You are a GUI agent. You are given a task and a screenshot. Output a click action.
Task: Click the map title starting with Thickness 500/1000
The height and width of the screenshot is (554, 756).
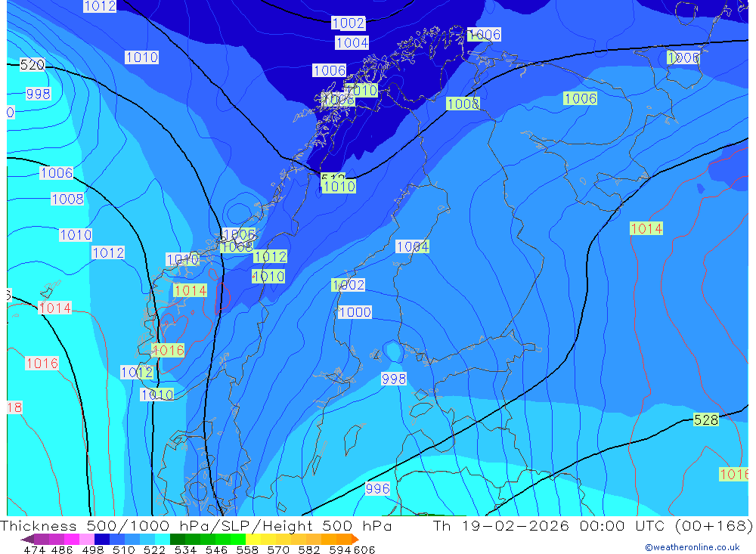pos(196,526)
